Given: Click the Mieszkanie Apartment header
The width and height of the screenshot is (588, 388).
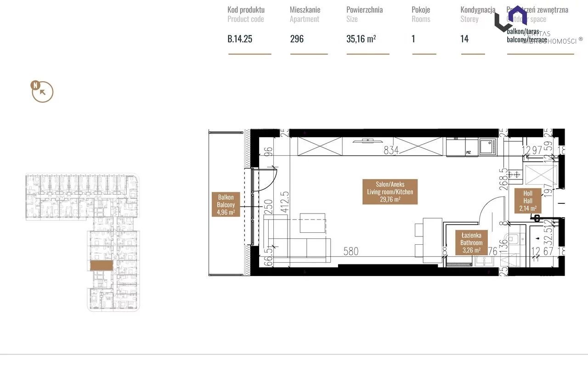Looking at the screenshot, I should coord(305,14).
